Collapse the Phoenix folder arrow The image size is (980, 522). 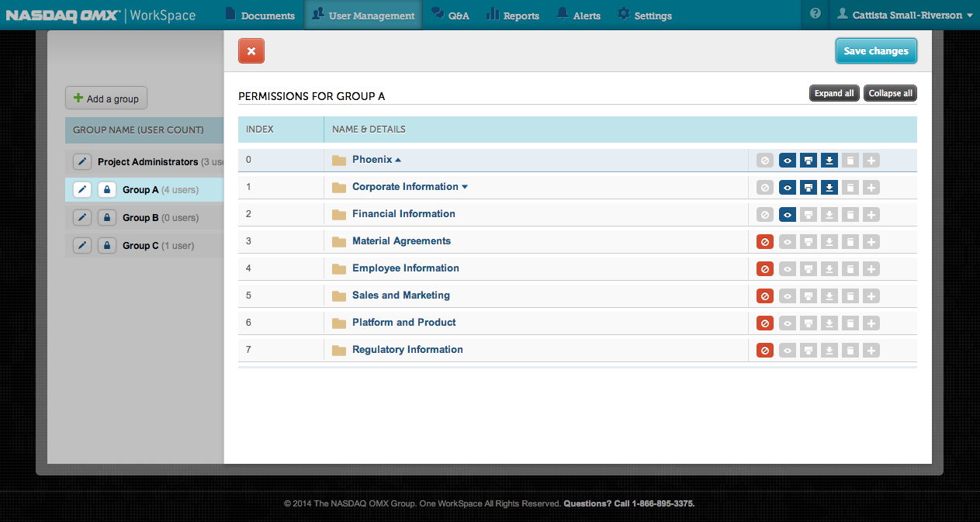[398, 160]
